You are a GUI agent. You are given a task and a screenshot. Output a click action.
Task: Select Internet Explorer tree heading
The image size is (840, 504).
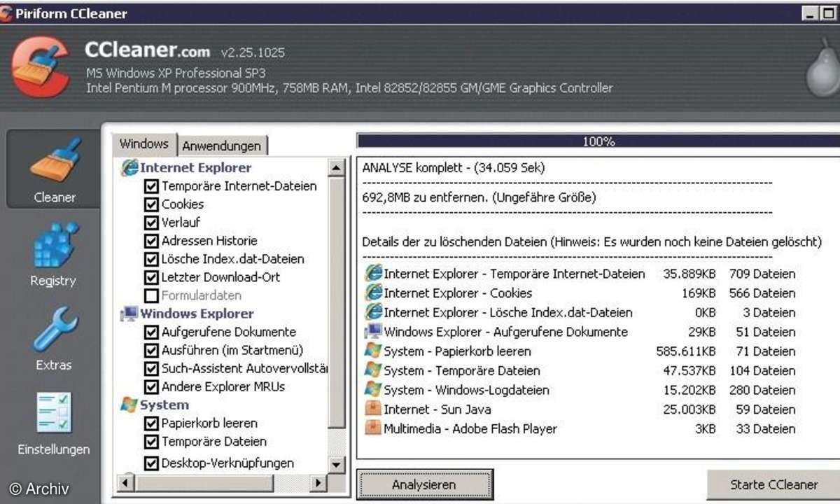[195, 168]
